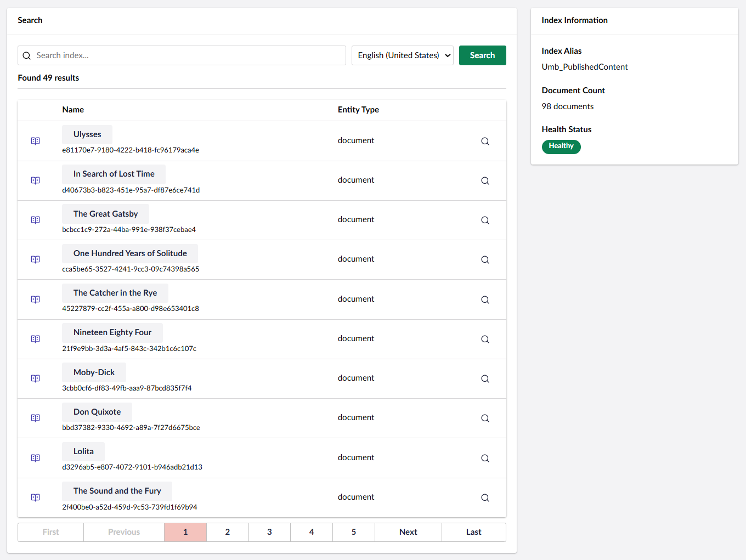
Task: Click the search magnifier icon inside the search field
Action: click(26, 55)
